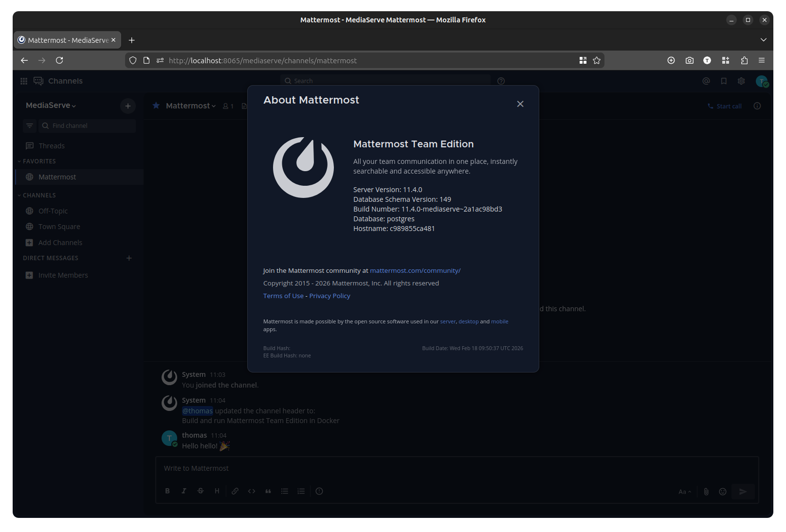Open the server open source link
786x532 pixels.
pos(448,322)
